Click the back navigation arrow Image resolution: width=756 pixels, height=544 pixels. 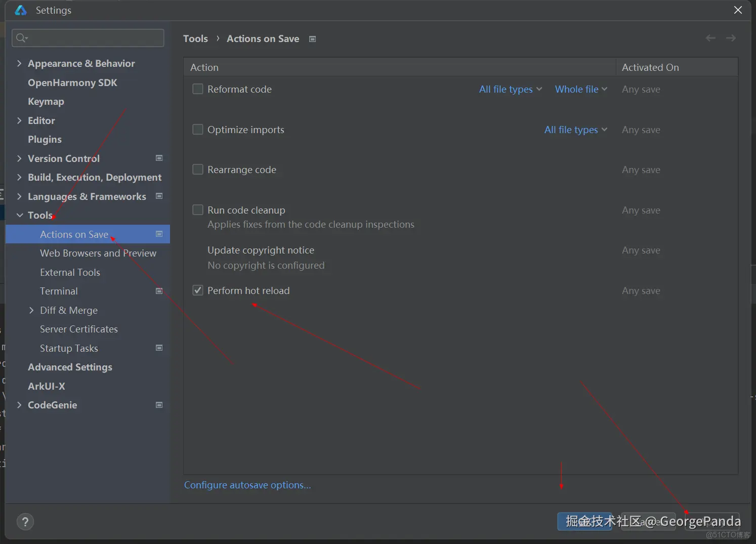[710, 38]
